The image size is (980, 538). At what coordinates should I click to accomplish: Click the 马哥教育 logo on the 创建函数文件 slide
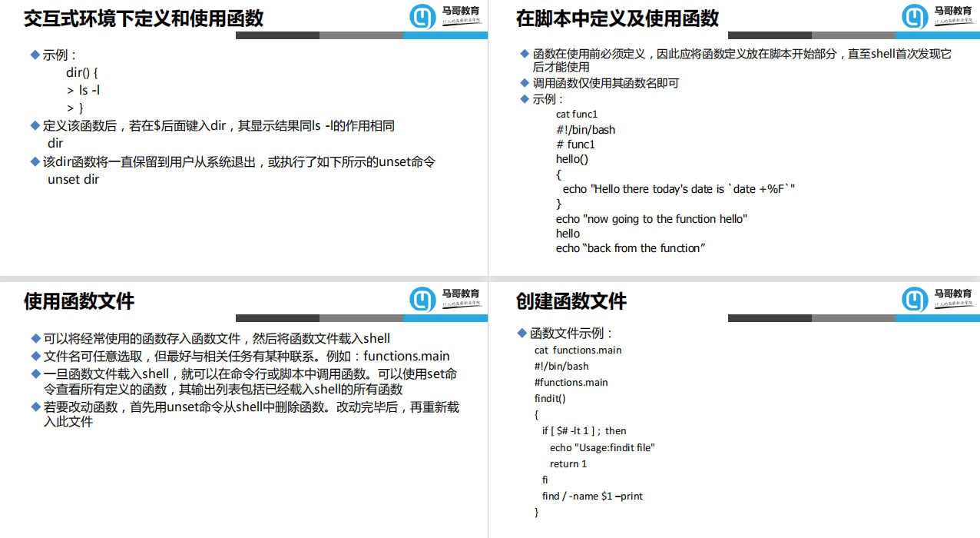[937, 299]
